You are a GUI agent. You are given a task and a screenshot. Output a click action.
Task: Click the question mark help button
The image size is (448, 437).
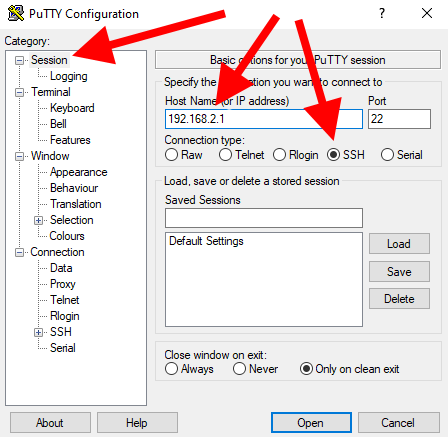[382, 14]
